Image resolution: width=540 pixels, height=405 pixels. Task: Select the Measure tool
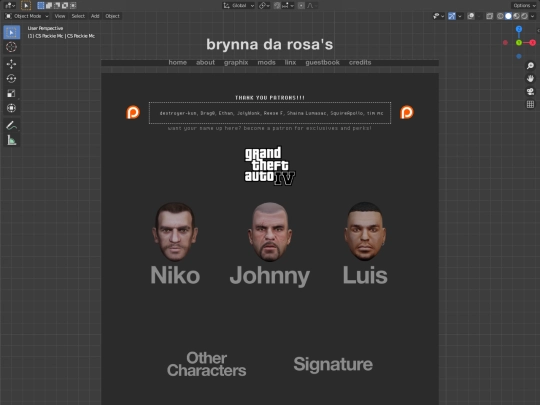point(11,140)
